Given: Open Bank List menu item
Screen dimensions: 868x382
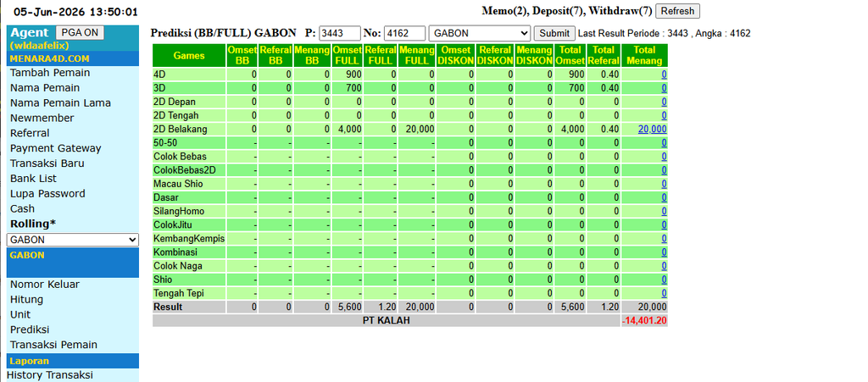Looking at the screenshot, I should click(33, 179).
